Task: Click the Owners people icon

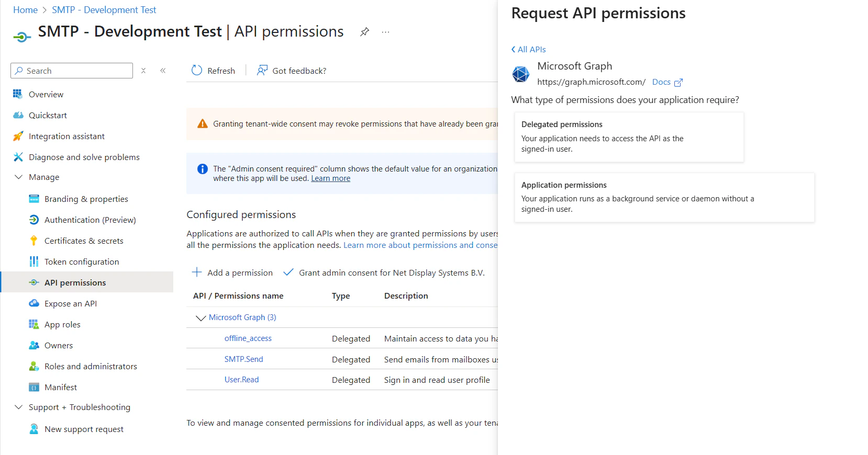Action: 34,345
